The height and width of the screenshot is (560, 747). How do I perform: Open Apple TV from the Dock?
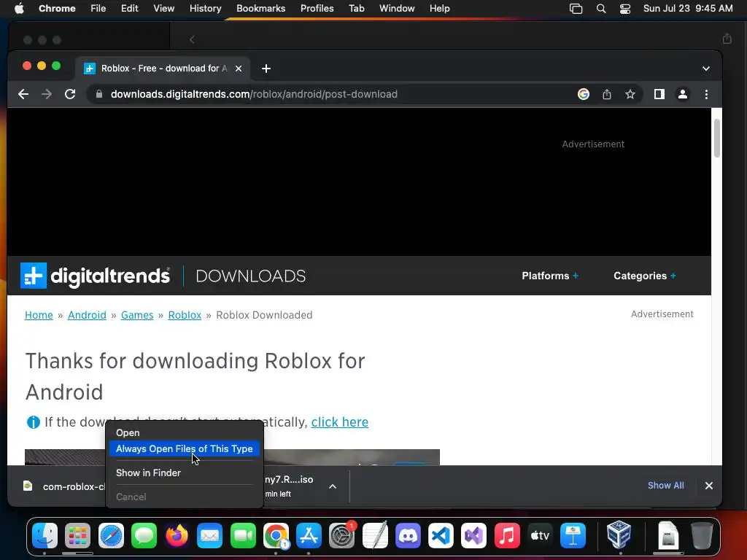(x=540, y=536)
